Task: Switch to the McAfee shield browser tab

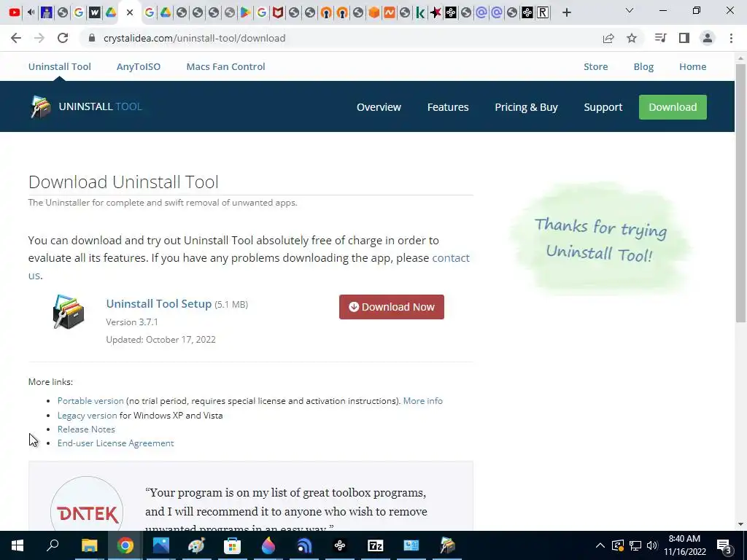Action: (278, 12)
